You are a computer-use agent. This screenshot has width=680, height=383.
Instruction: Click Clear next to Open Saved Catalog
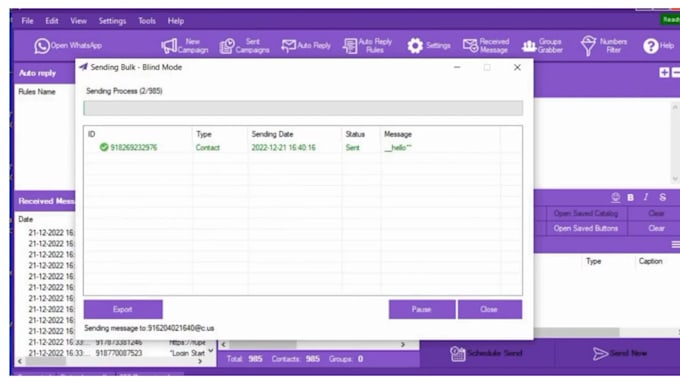point(656,213)
